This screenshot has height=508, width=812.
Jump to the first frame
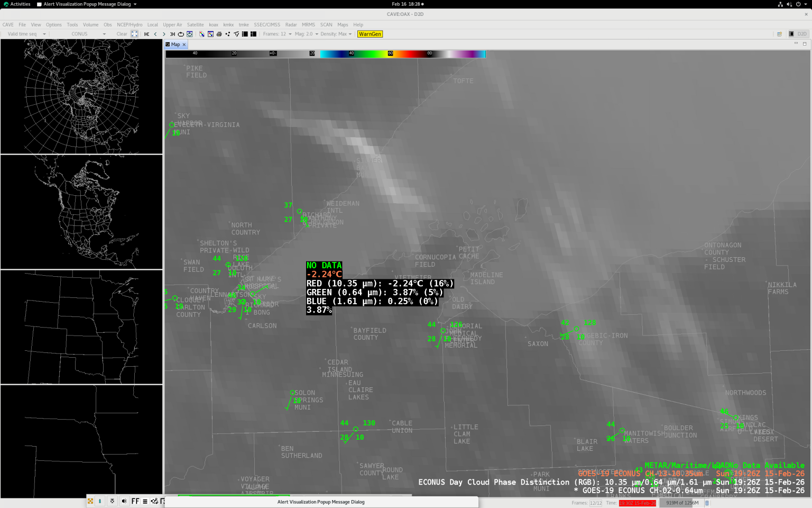[x=147, y=34]
